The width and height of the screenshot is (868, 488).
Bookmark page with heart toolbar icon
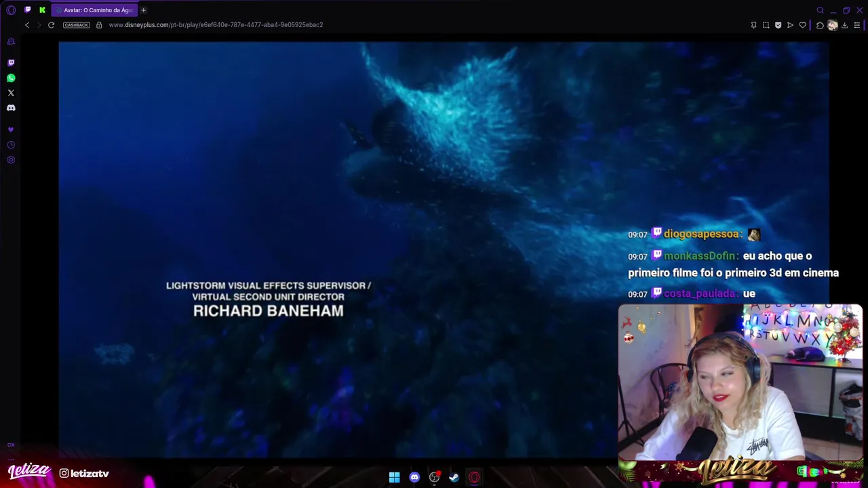coord(802,25)
